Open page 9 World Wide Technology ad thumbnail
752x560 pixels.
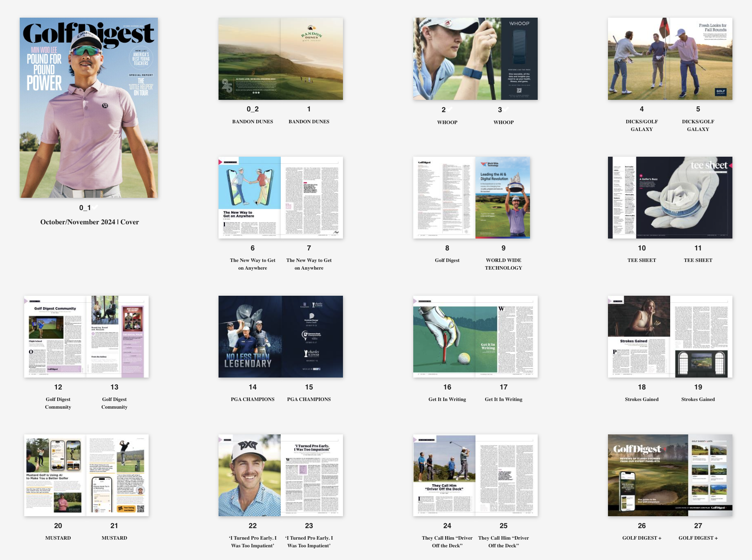[x=503, y=197]
